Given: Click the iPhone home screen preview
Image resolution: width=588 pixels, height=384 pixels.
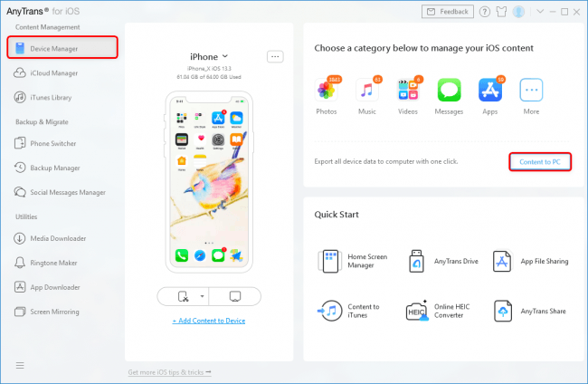Looking at the screenshot, I should click(209, 181).
